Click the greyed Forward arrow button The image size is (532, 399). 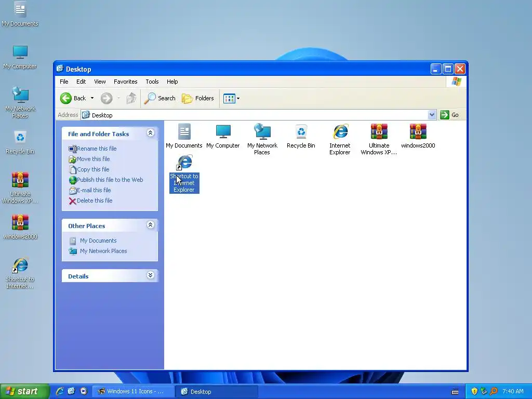(106, 98)
